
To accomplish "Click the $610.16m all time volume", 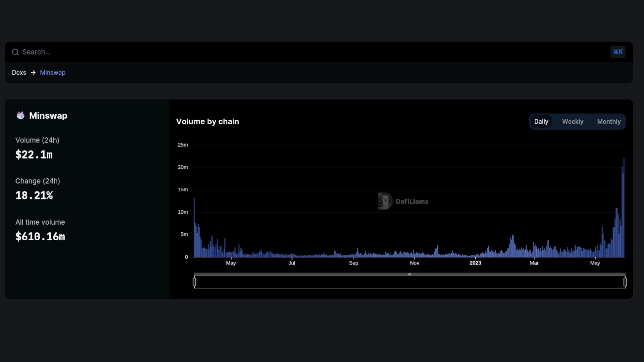I will (x=40, y=237).
